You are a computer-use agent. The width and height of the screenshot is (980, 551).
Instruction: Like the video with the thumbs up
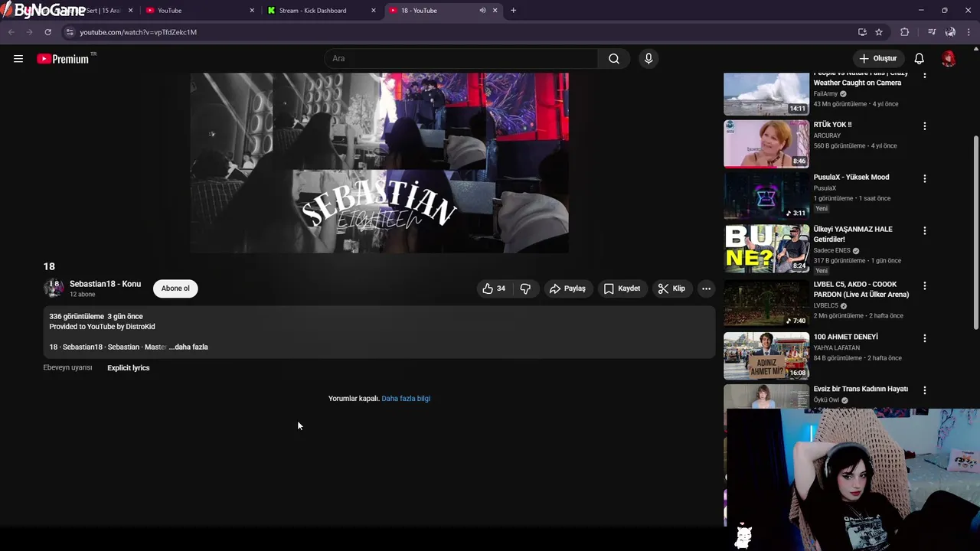pyautogui.click(x=494, y=289)
